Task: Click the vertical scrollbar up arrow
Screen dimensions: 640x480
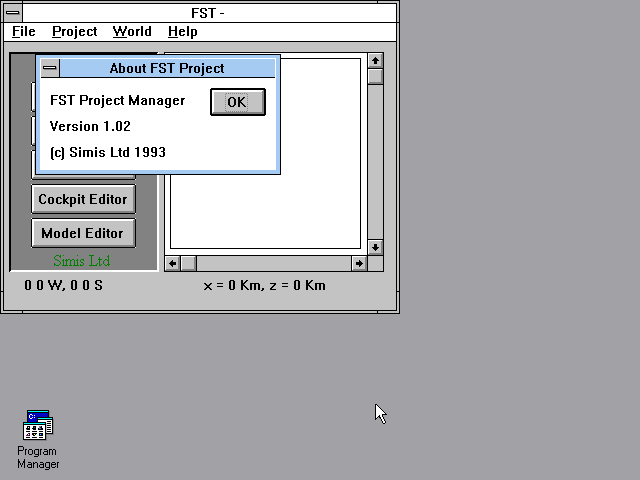Action: (375, 61)
